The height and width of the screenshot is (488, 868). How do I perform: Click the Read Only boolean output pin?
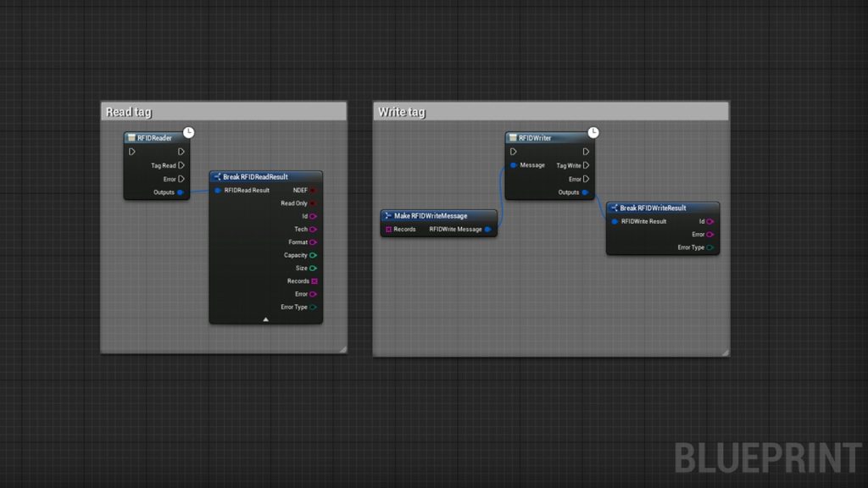pos(313,203)
